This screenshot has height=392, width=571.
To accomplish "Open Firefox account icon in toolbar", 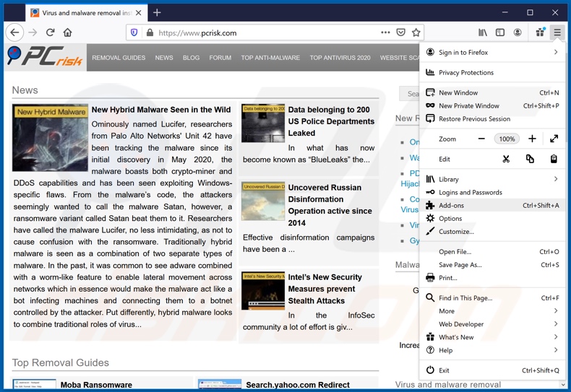I will (x=518, y=32).
